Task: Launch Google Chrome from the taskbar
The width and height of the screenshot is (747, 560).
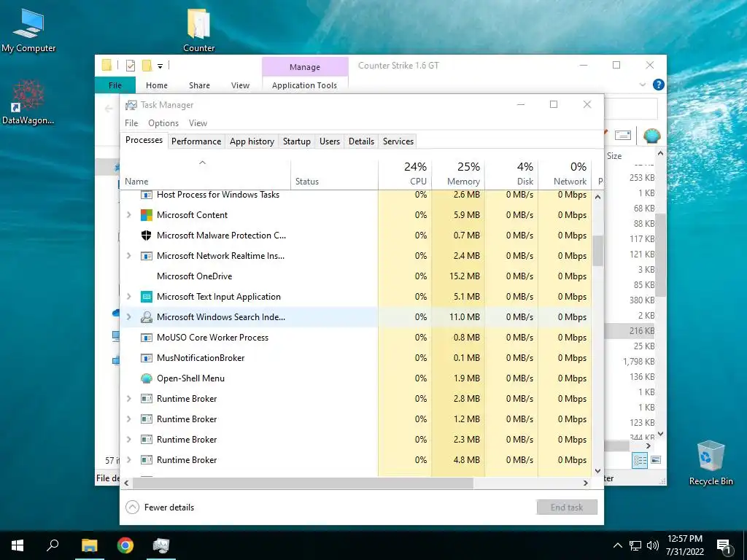Action: point(125,545)
